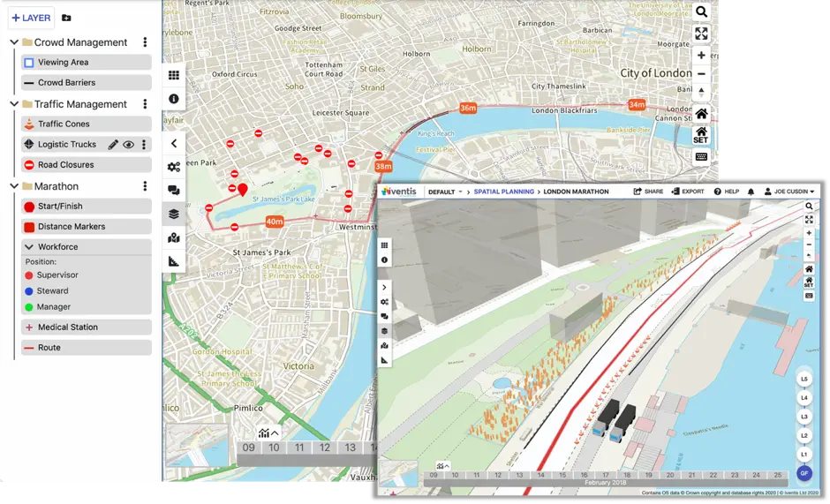The height and width of the screenshot is (504, 830).
Task: Click the SET home button on main map
Action: pyautogui.click(x=701, y=136)
